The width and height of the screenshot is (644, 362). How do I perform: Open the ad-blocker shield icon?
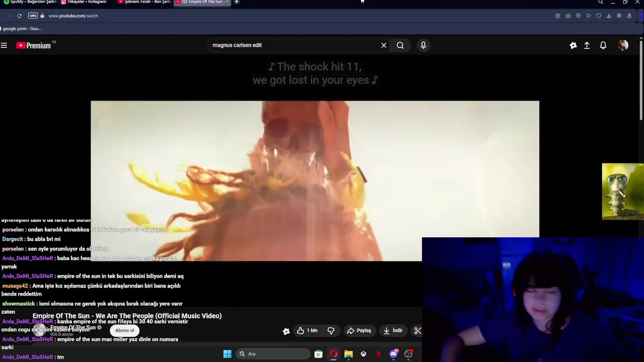(x=578, y=16)
